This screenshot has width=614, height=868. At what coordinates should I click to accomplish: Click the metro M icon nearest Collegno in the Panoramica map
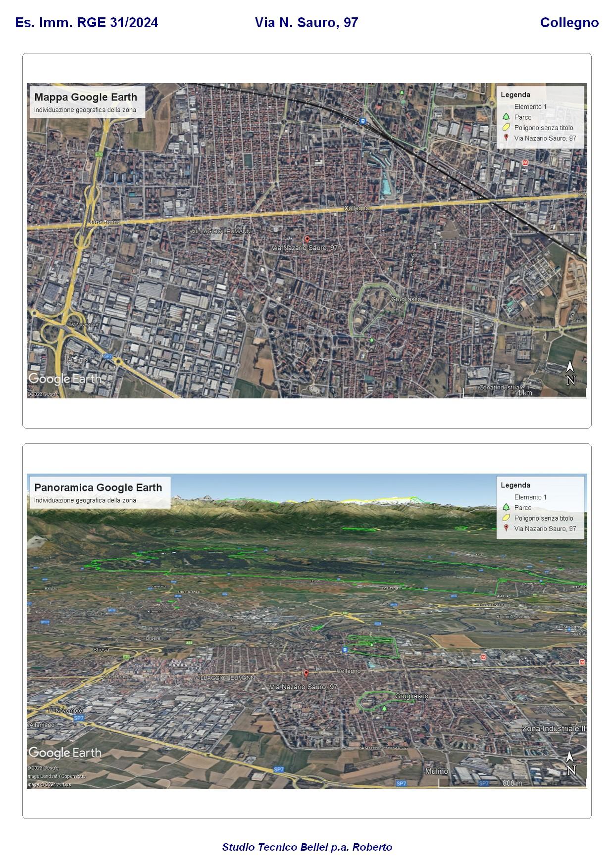pyautogui.click(x=483, y=657)
